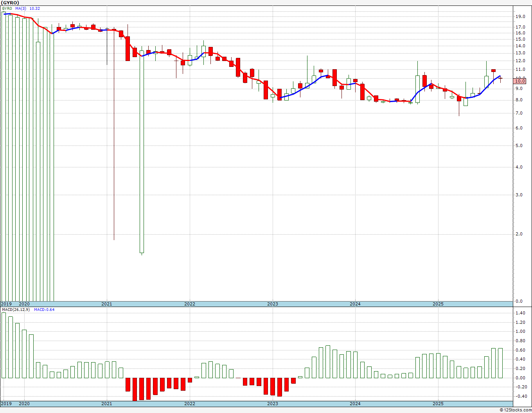The image size is (532, 413).
Task: Select the 16.0 price axis label
Action: click(x=520, y=33)
